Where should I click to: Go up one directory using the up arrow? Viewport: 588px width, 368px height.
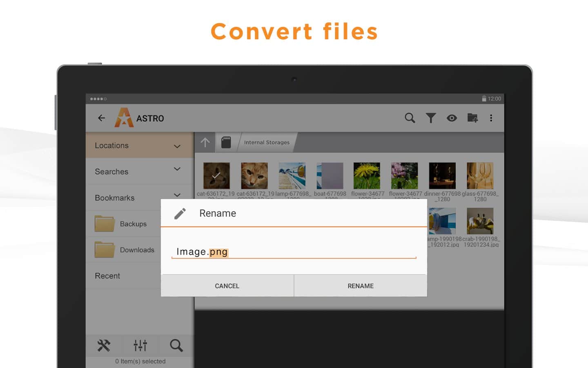205,142
